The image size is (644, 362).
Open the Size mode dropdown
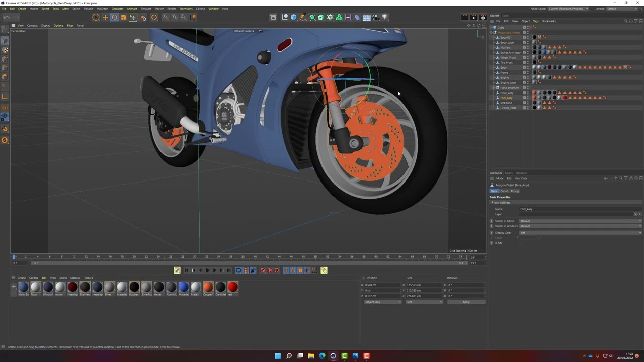pyautogui.click(x=424, y=302)
